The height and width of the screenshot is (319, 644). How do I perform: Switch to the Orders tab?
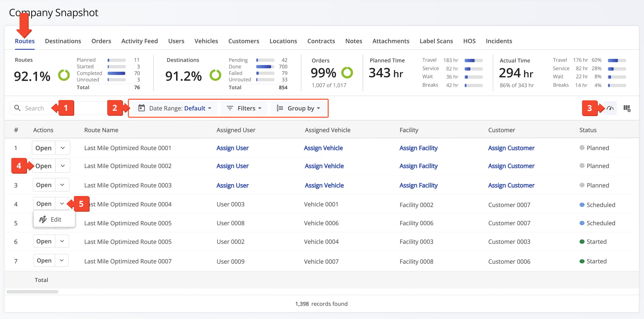coord(101,41)
